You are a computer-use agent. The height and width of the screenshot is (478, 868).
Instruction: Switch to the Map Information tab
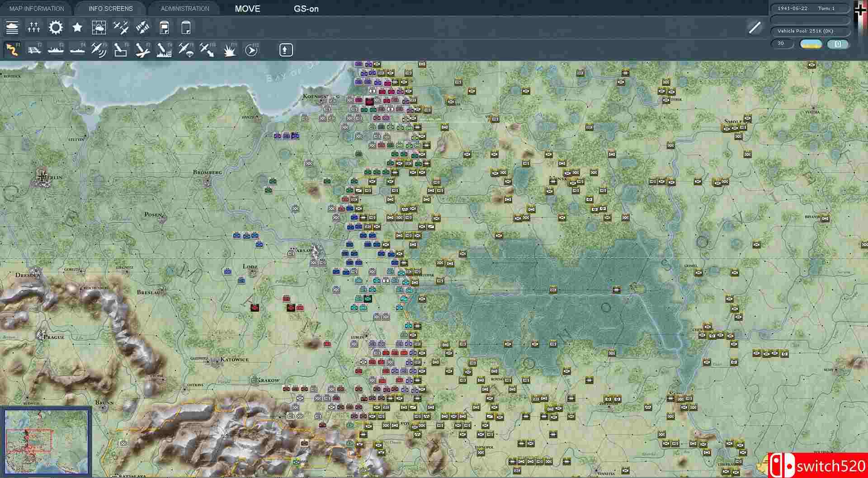click(x=37, y=9)
